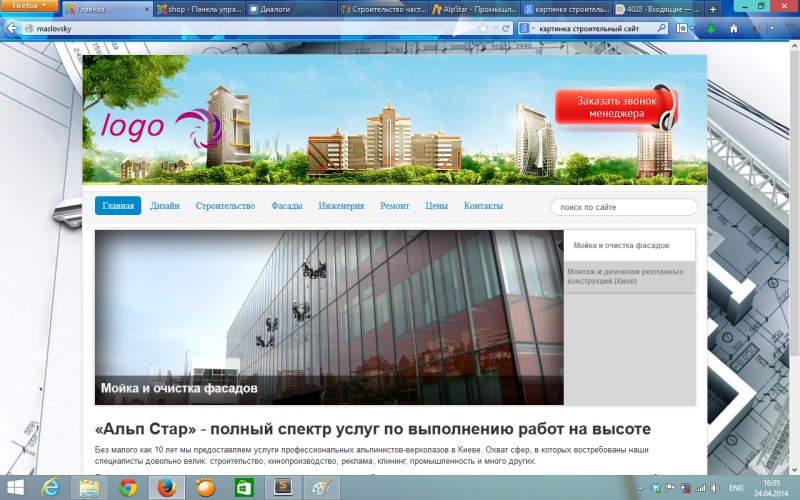Open the Строительство menu item

(x=225, y=206)
